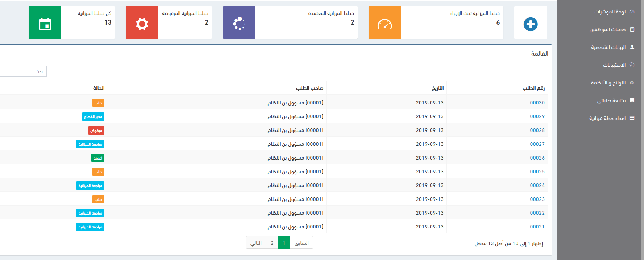Screen dimensions: 644x260
Task: Open request number 00030
Action: pyautogui.click(x=537, y=103)
